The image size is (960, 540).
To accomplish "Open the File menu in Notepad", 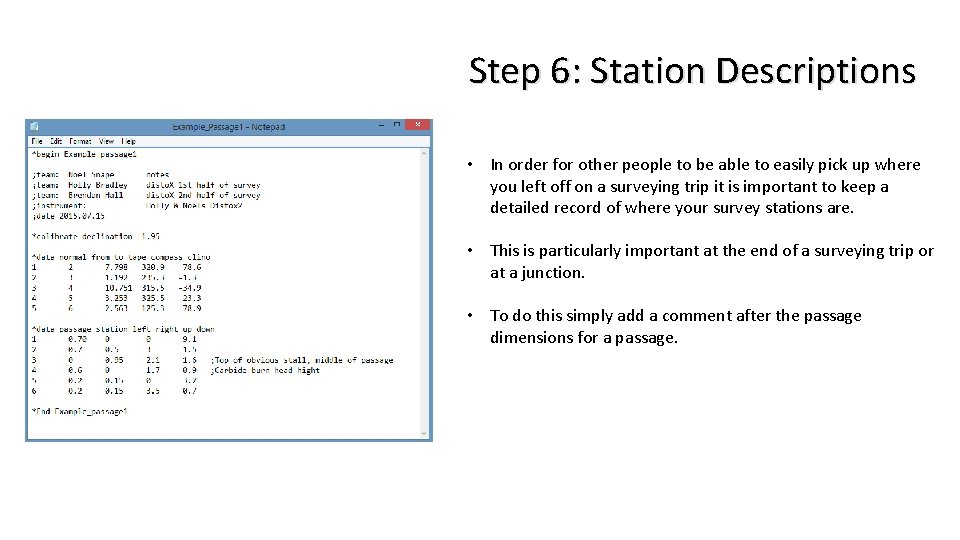I will 37,141.
